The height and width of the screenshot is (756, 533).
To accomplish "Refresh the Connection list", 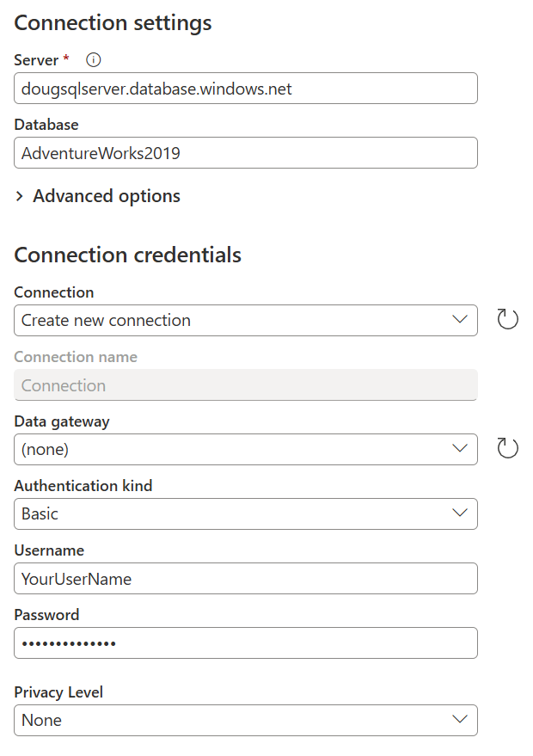I will [x=507, y=318].
